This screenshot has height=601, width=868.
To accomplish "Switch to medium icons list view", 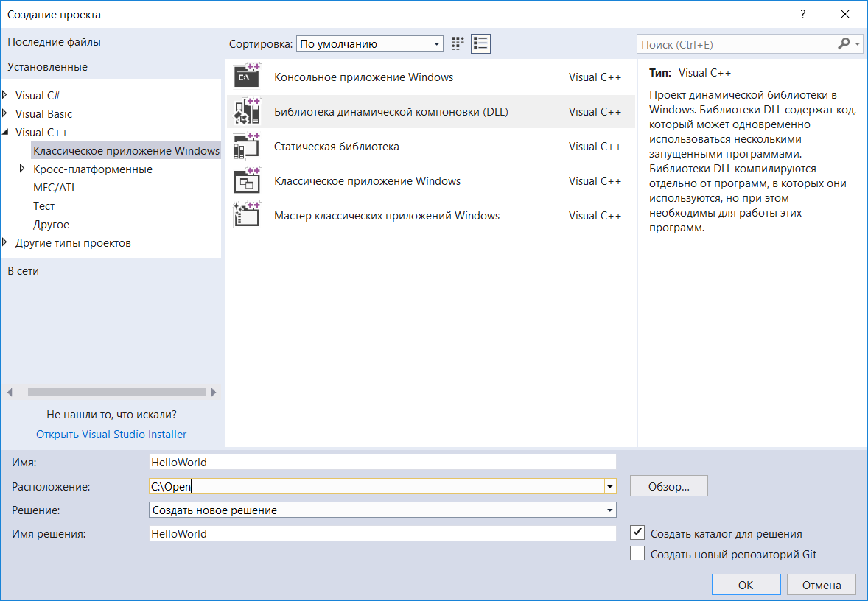I will click(x=480, y=43).
